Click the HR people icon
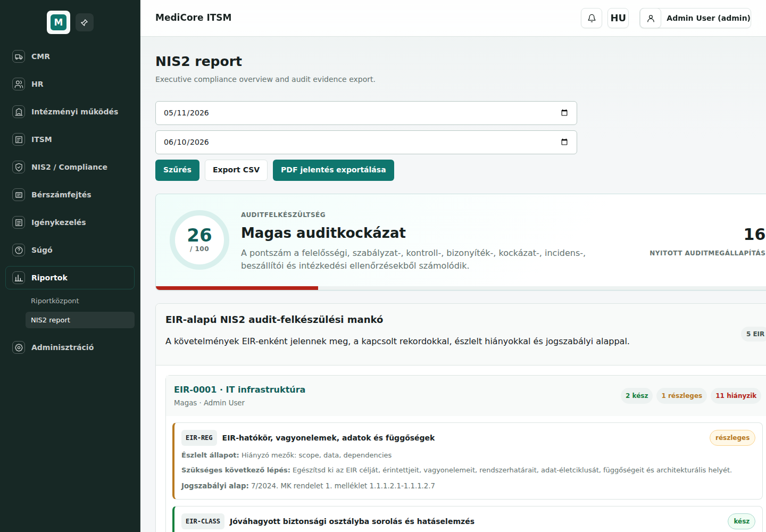The image size is (766, 532). tap(19, 84)
